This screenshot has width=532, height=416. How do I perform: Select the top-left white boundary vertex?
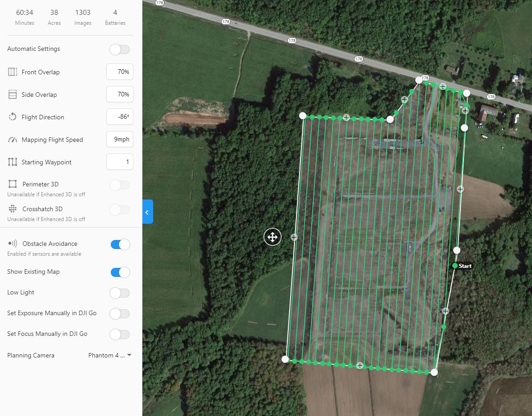303,116
